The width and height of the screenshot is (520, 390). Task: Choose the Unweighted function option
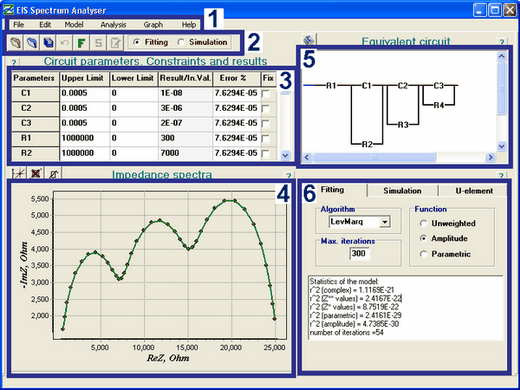[x=423, y=223]
